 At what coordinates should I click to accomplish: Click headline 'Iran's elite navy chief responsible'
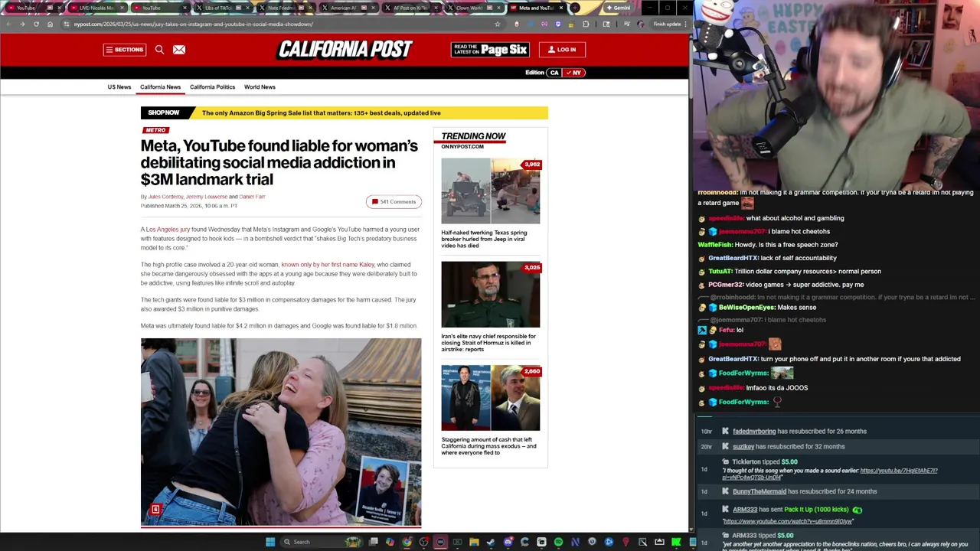[x=488, y=342]
